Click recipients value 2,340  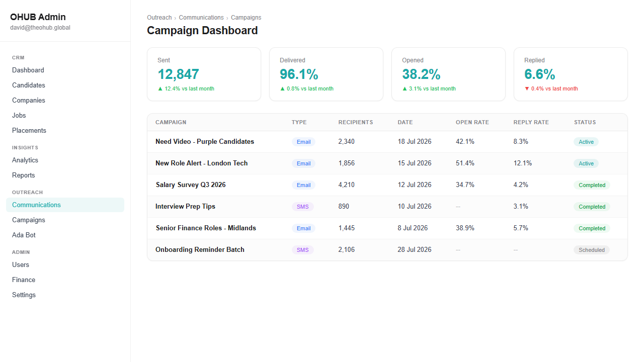347,142
